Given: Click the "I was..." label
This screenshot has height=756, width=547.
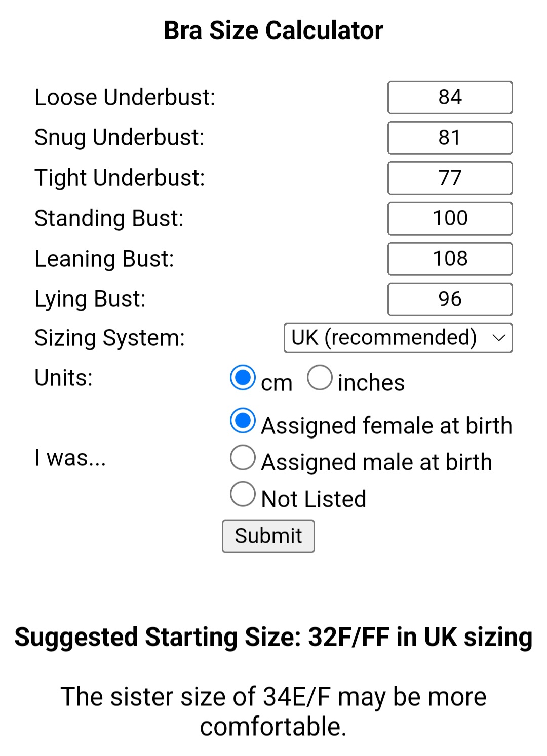Looking at the screenshot, I should click(70, 458).
